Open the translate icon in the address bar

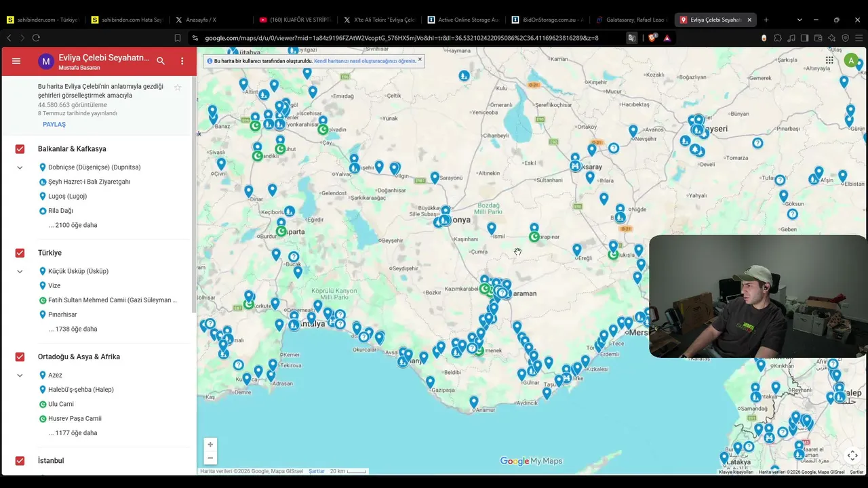coord(632,38)
